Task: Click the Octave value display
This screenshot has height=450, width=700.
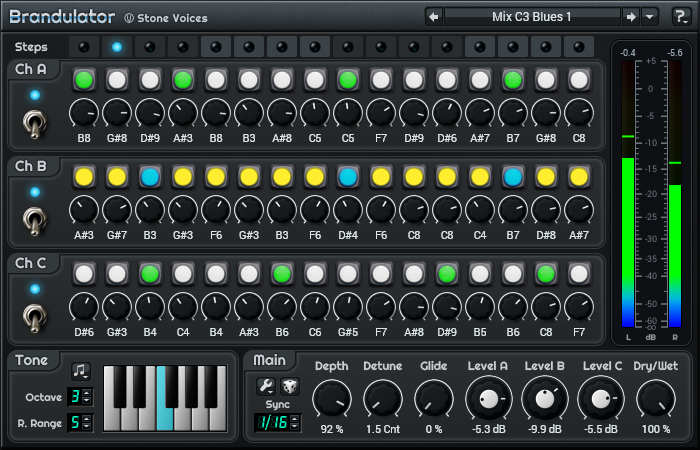Action: click(75, 396)
